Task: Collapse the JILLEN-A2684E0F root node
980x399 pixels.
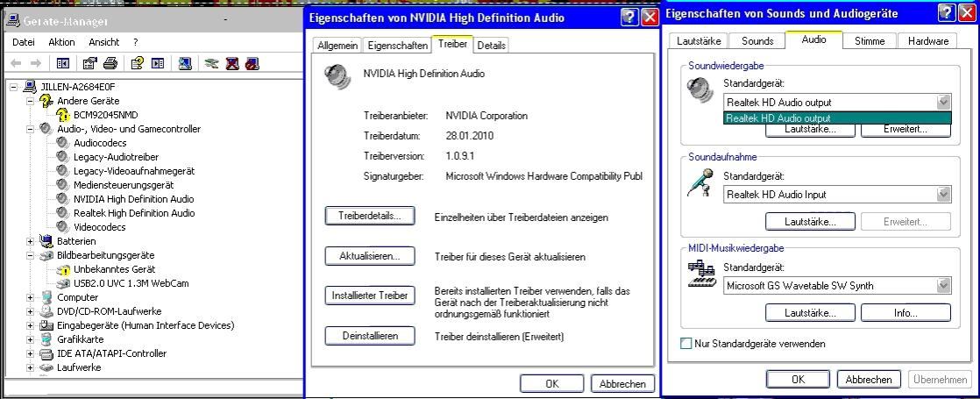Action: [x=14, y=87]
